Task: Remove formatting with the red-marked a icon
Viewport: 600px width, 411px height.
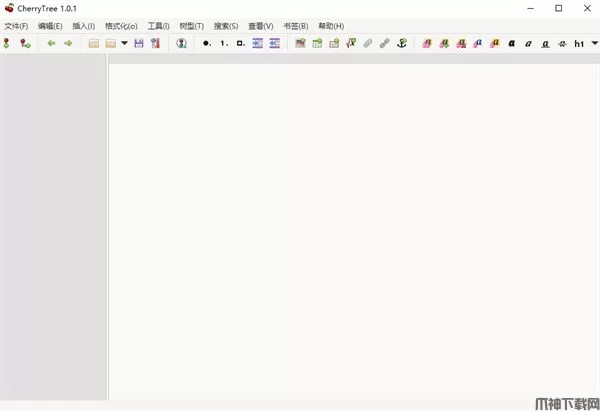Action: point(461,43)
